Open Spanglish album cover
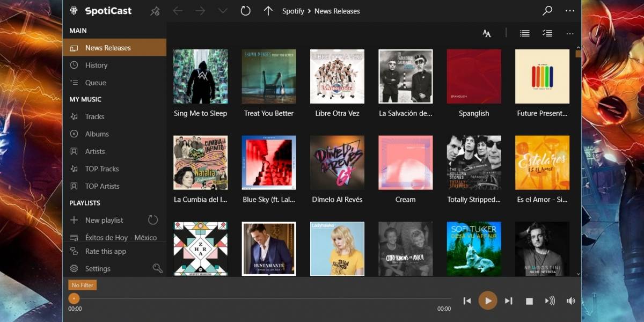The height and width of the screenshot is (322, 644). pyautogui.click(x=474, y=77)
